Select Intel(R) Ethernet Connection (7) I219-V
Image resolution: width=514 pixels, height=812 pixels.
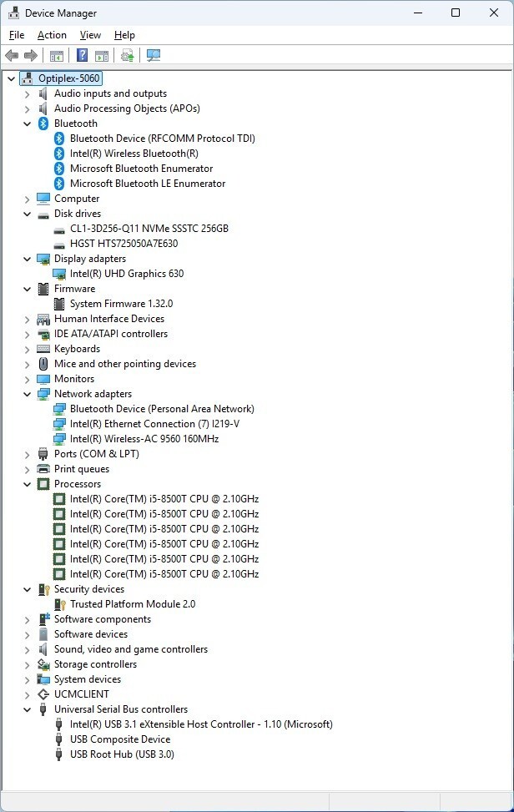[x=154, y=424]
